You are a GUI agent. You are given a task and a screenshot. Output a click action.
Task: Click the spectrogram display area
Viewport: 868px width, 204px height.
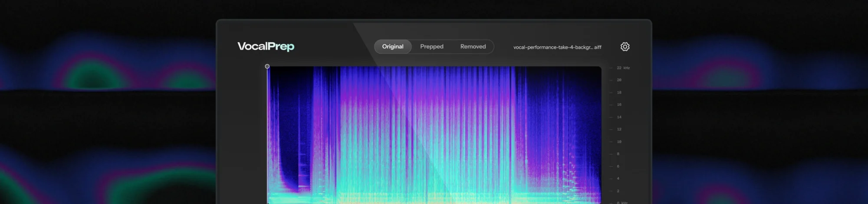coord(434,135)
